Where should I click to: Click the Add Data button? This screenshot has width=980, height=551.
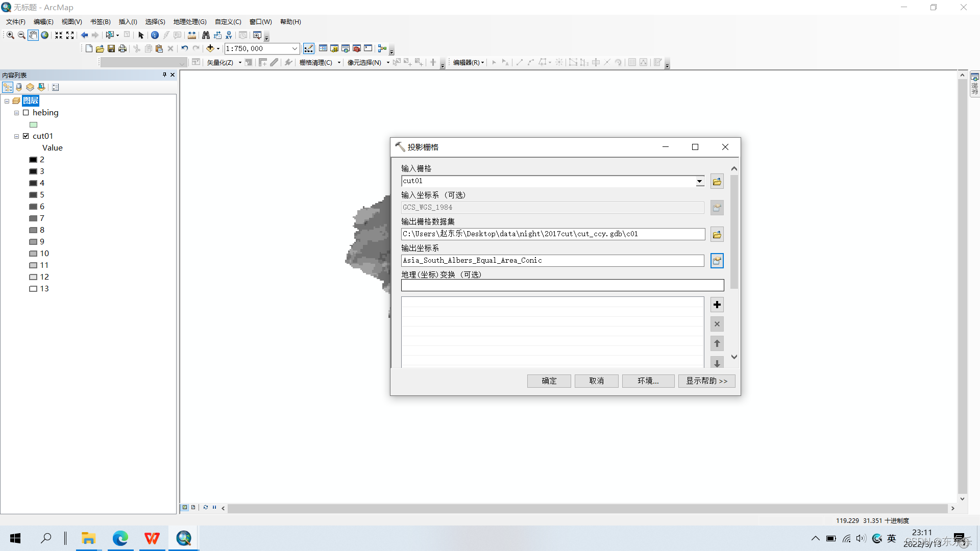pos(210,48)
